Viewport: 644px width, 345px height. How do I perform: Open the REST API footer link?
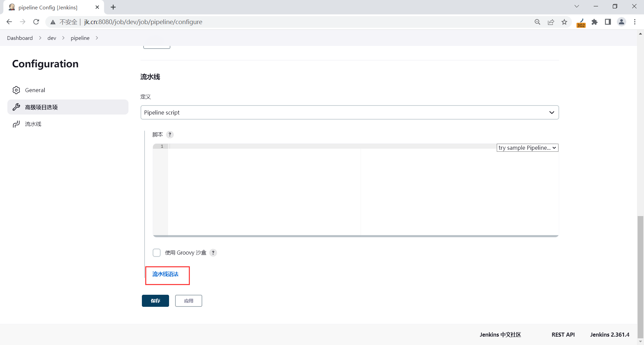click(563, 335)
